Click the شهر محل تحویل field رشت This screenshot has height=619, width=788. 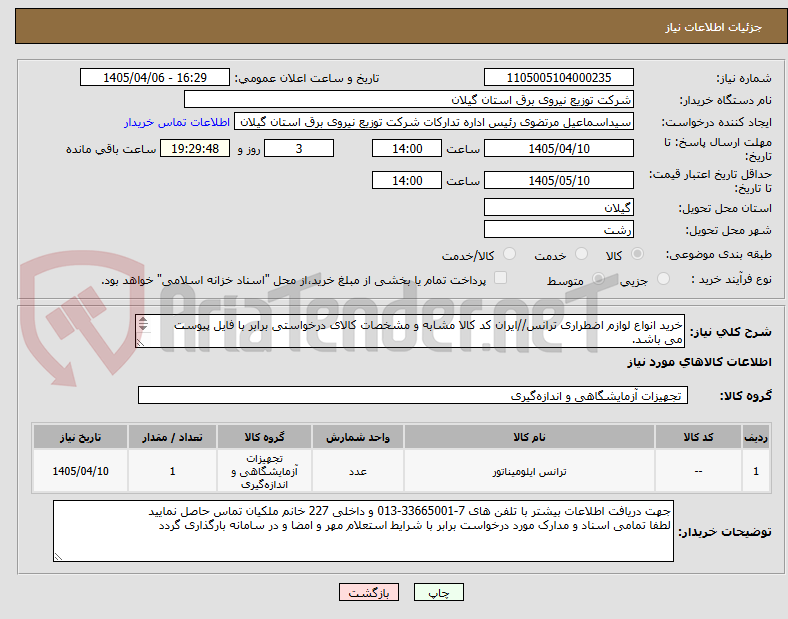coord(558,230)
